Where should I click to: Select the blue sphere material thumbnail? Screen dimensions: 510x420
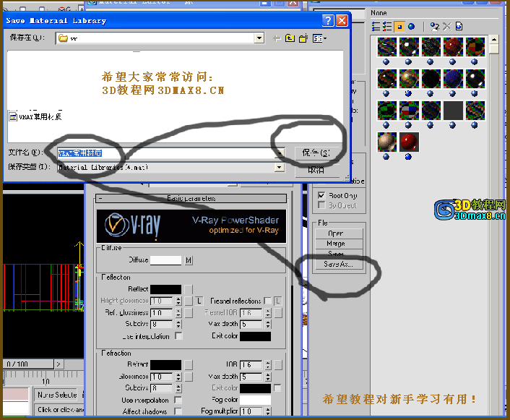click(x=453, y=79)
